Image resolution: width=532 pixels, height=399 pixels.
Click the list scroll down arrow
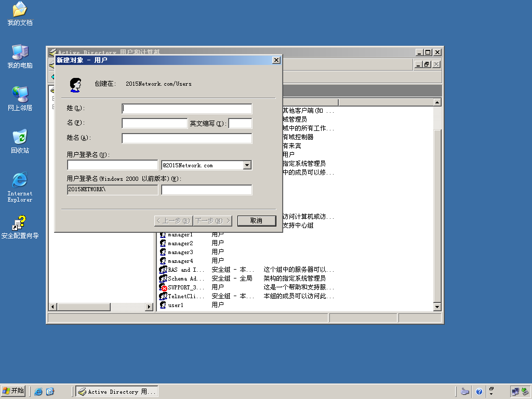[437, 307]
